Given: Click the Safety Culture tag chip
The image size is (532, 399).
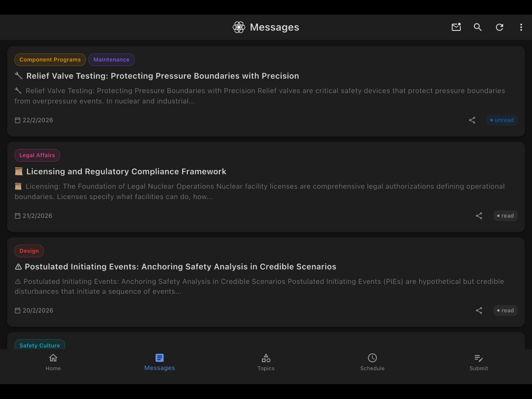Looking at the screenshot, I should pyautogui.click(x=40, y=345).
